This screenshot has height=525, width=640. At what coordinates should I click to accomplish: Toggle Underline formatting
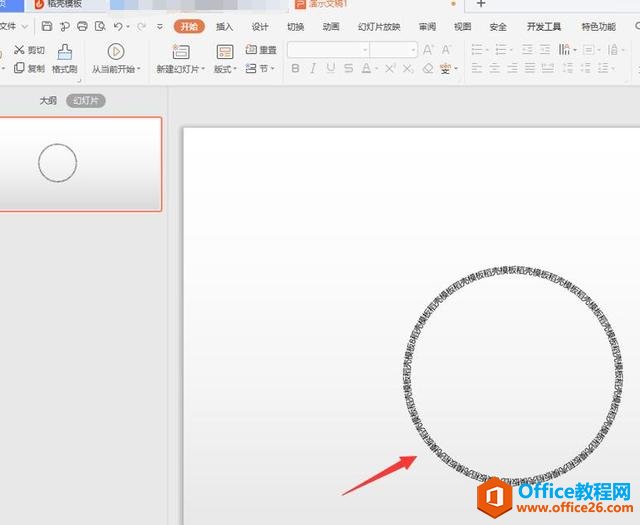(331, 68)
